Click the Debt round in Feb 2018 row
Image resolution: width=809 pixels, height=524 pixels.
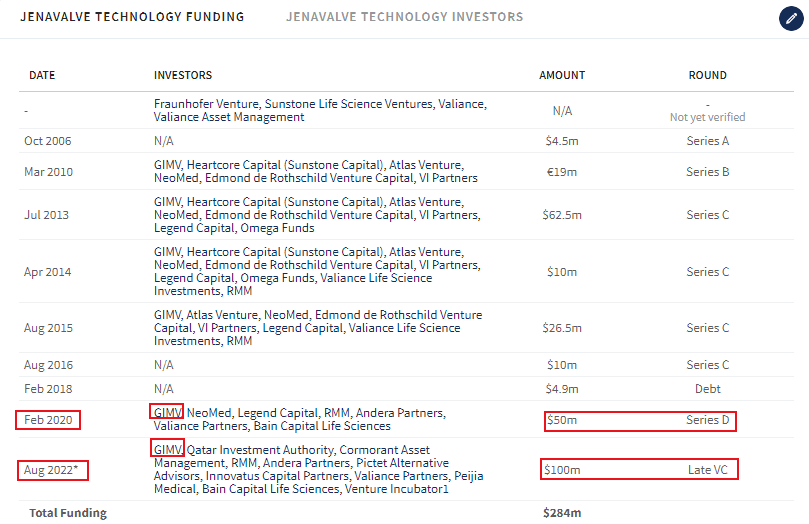pos(707,388)
